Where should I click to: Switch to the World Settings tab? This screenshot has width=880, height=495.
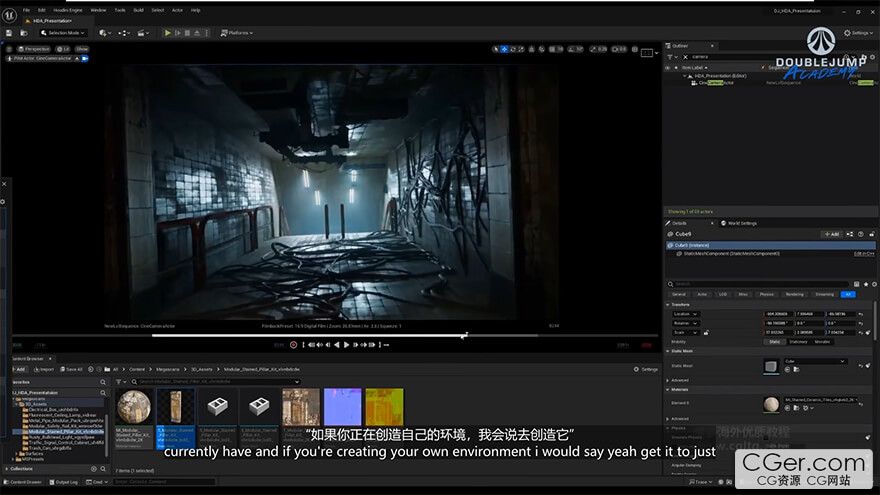[x=741, y=223]
